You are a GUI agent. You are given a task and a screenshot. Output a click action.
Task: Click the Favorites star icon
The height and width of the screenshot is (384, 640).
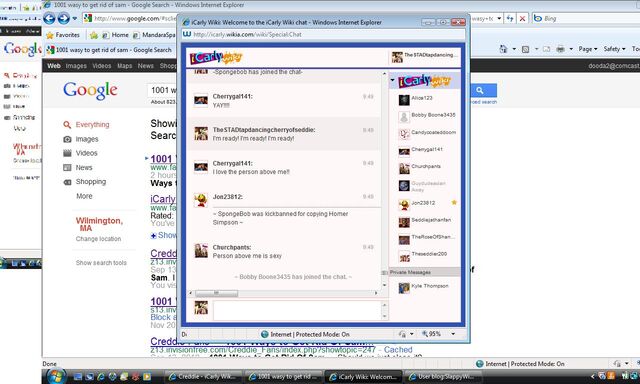click(50, 36)
